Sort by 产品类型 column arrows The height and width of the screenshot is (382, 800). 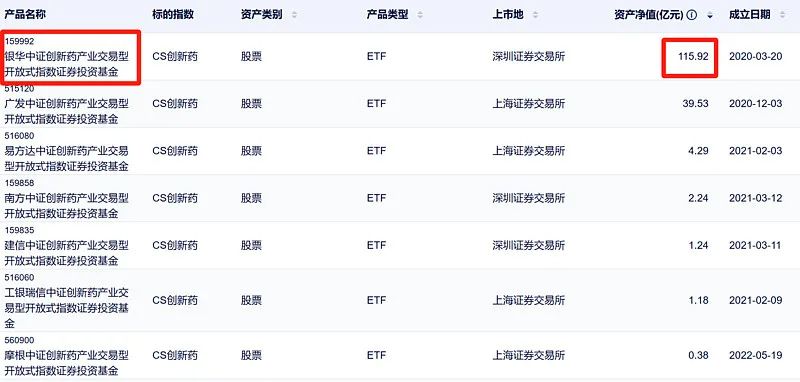tap(420, 15)
